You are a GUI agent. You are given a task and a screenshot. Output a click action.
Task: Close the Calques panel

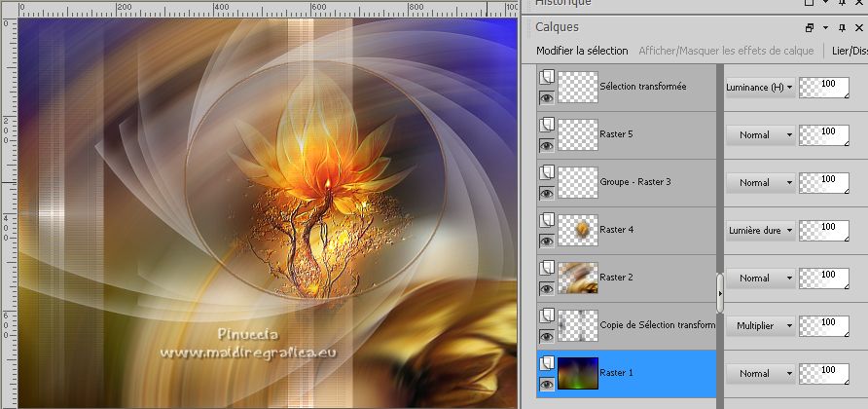[x=858, y=27]
